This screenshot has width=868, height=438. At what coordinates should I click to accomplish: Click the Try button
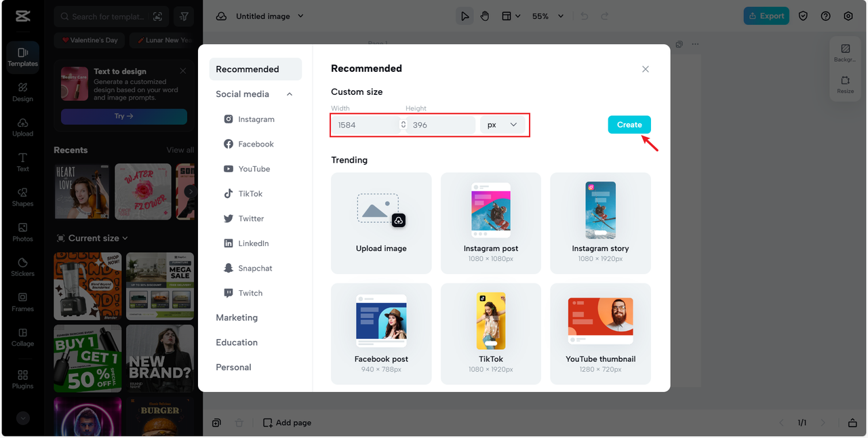(x=124, y=117)
